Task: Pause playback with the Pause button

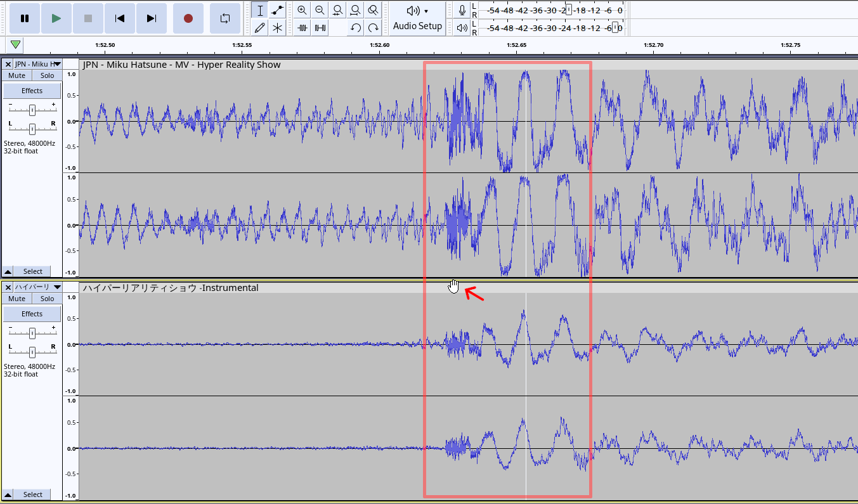Action: tap(25, 18)
